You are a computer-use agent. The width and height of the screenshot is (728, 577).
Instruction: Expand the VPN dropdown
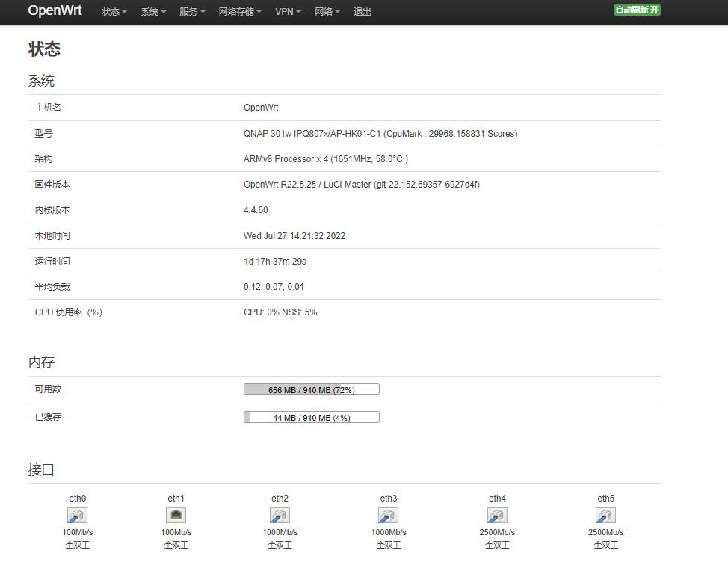pos(287,12)
